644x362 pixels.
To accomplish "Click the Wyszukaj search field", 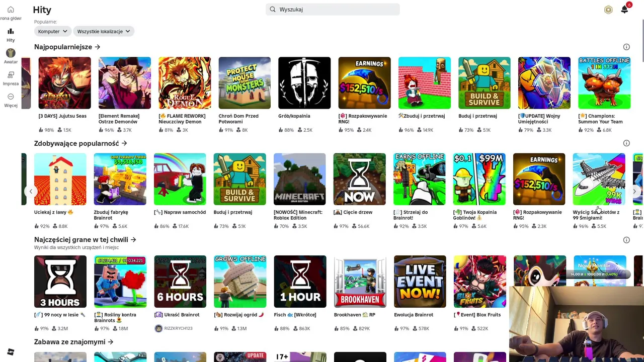I will click(333, 9).
